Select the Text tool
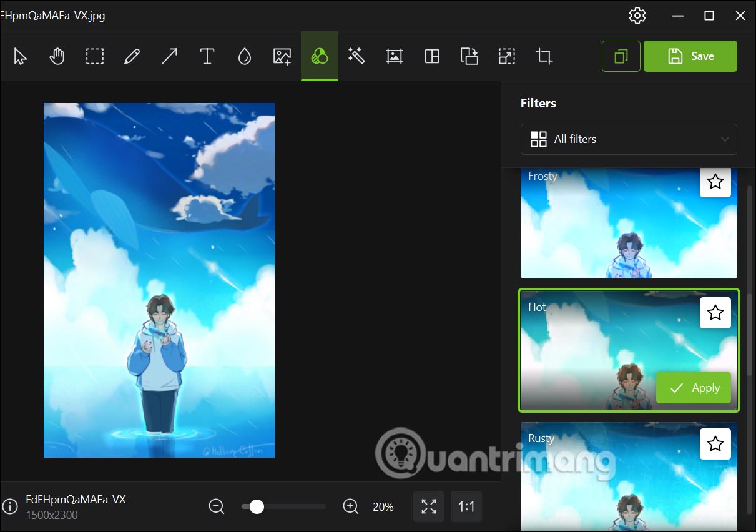 pos(207,57)
